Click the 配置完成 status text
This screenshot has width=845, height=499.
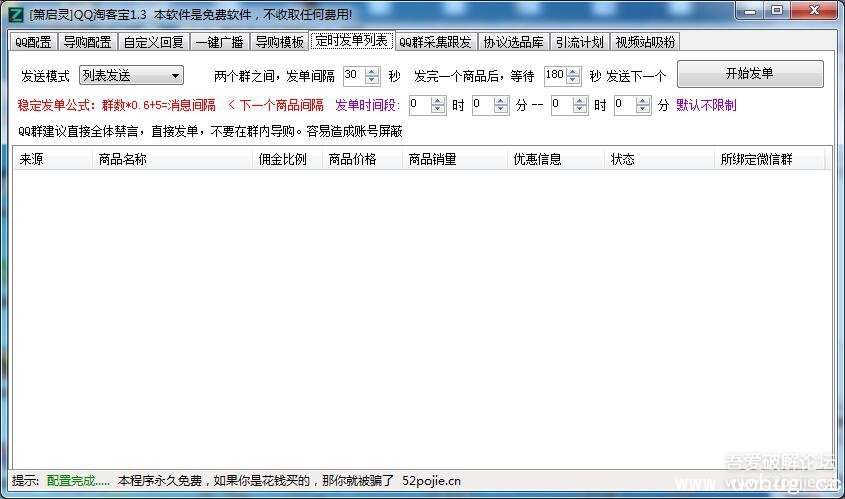pyautogui.click(x=78, y=481)
